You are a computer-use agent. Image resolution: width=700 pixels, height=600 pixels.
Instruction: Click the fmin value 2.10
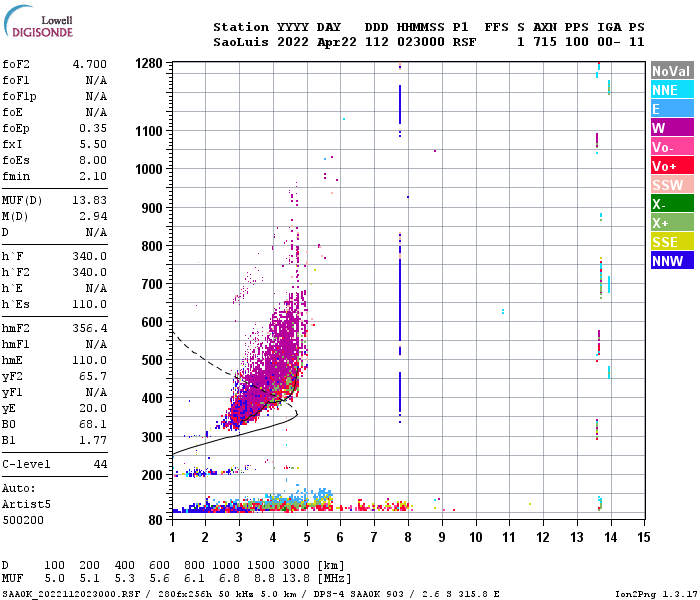[x=93, y=176]
